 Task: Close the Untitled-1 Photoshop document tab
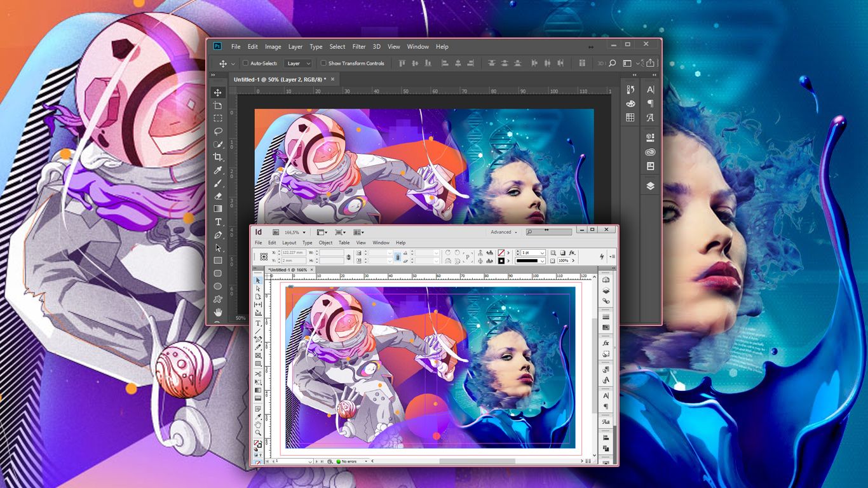pyautogui.click(x=332, y=79)
